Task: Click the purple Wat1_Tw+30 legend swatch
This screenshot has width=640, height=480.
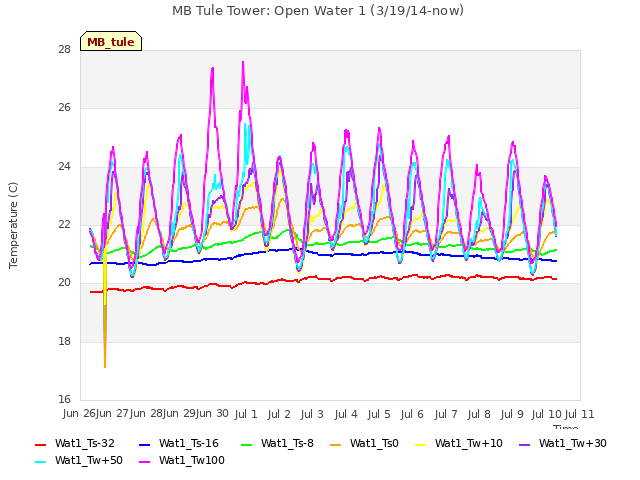Action: pos(524,444)
